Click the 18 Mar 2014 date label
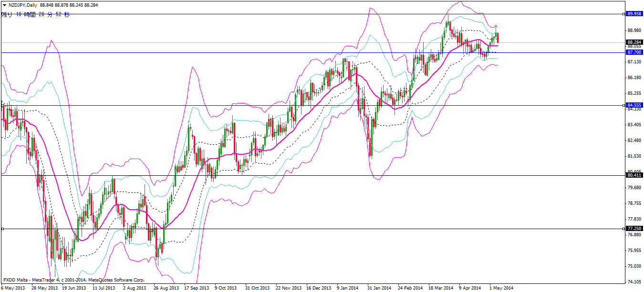Viewport: 644px width, 292px height. [x=441, y=288]
